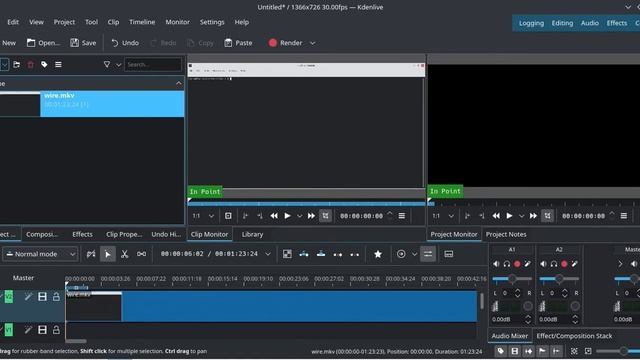This screenshot has width=640, height=360.
Task: Click the Paste button
Action: coord(238,43)
